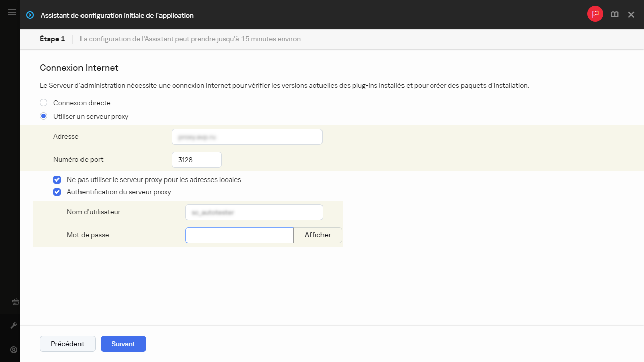Open the hamburger menu in the sidebar
This screenshot has width=644, height=362.
tap(12, 12)
